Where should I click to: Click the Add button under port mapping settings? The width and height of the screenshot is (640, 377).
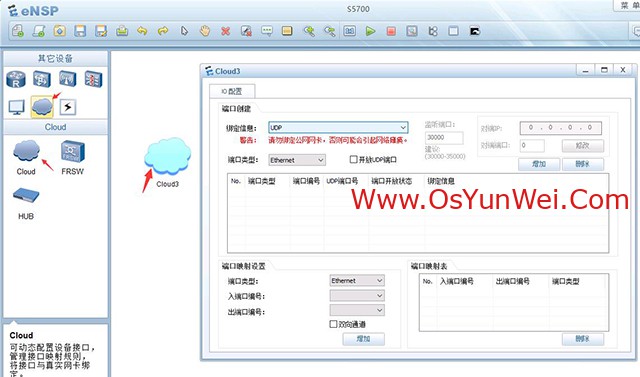(x=363, y=339)
